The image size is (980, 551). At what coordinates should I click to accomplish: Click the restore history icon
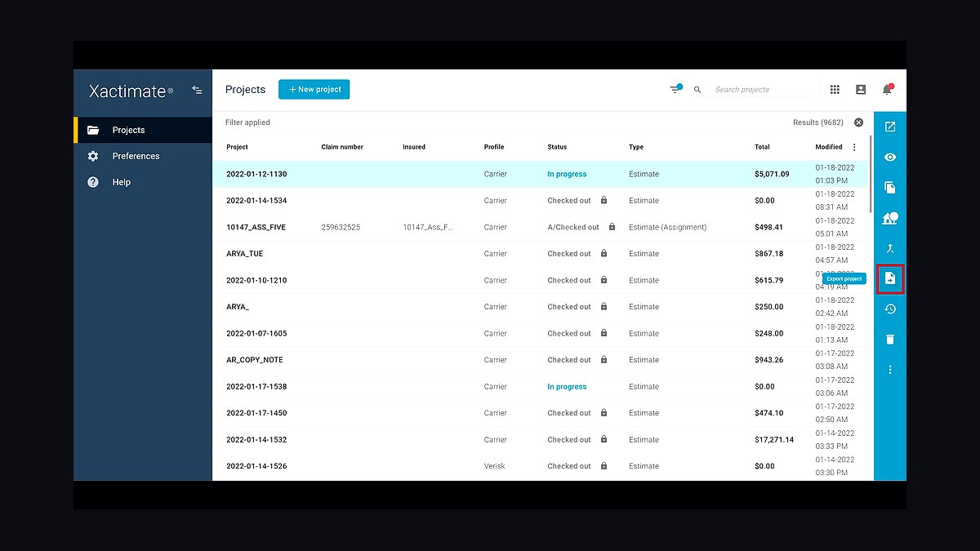tap(890, 309)
